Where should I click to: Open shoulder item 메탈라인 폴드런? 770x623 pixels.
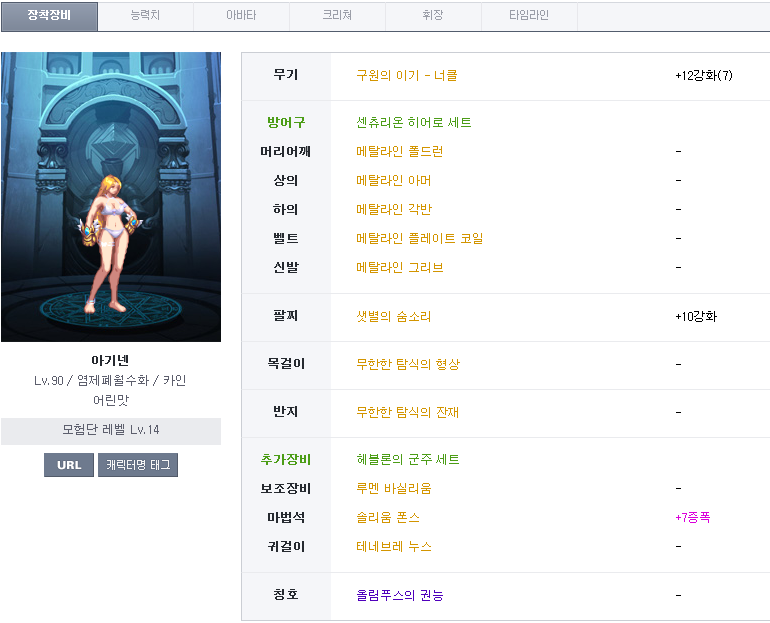(399, 152)
